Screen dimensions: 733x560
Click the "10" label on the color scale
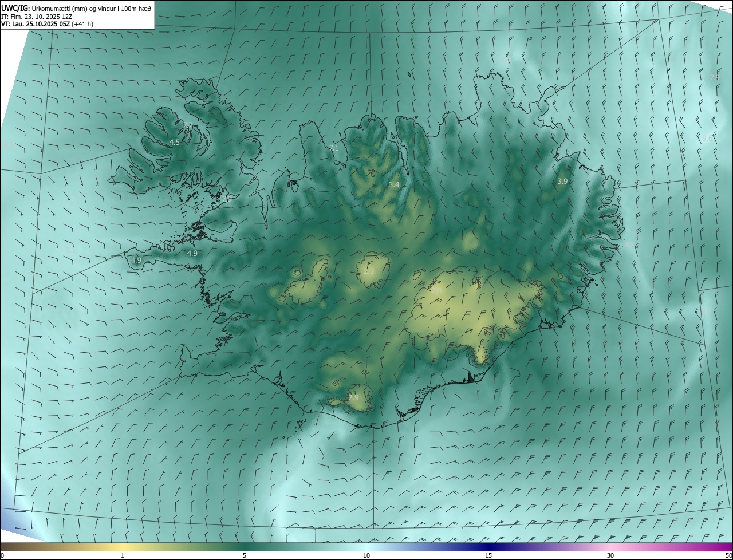366,555
